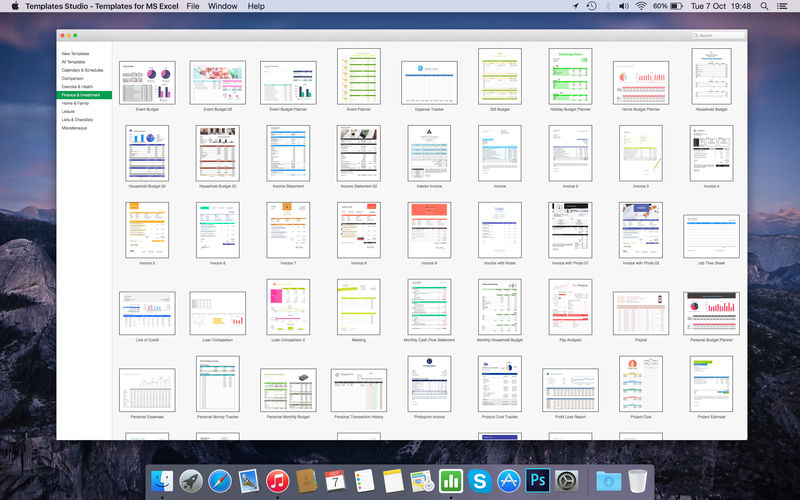Open the Help menu
800x500 pixels.
click(x=256, y=6)
